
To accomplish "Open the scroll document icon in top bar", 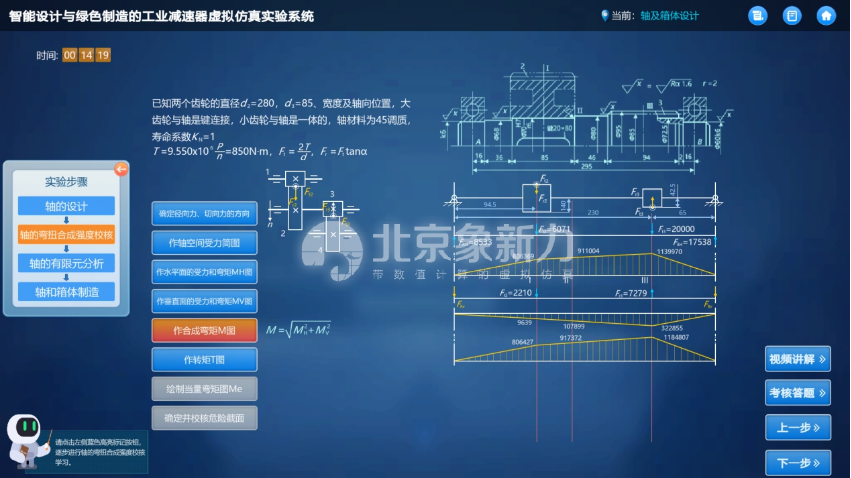I will [758, 15].
